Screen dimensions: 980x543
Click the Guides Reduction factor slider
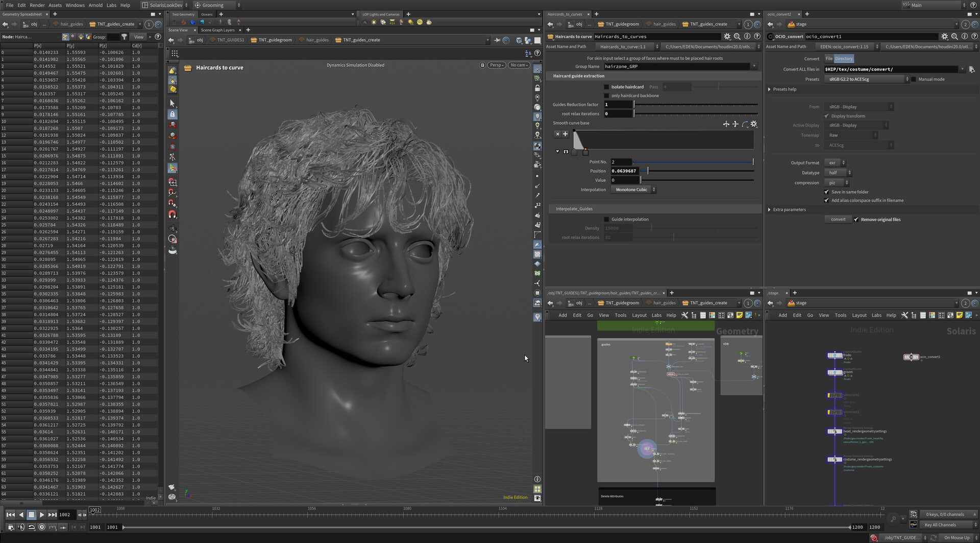click(x=695, y=105)
